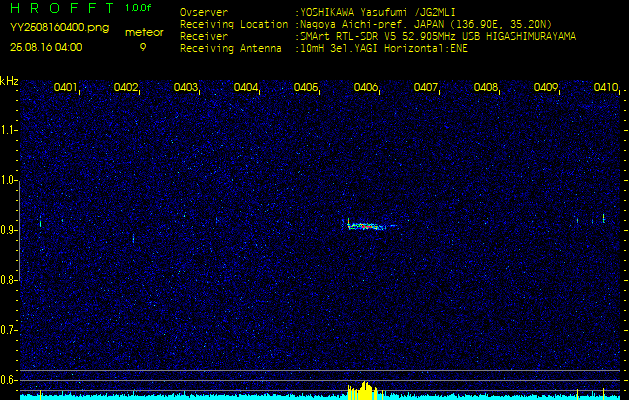The width and height of the screenshot is (629, 400).
Task: Click the timestamp 25.08.16 04:00
Action: (46, 47)
